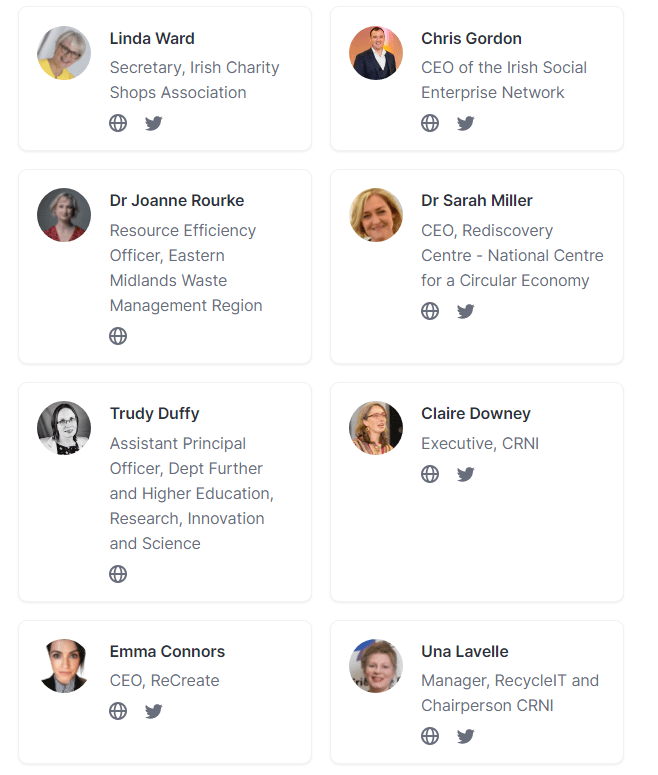Click Dr Sarah Miller's Twitter icon
The image size is (658, 775).
tap(465, 311)
